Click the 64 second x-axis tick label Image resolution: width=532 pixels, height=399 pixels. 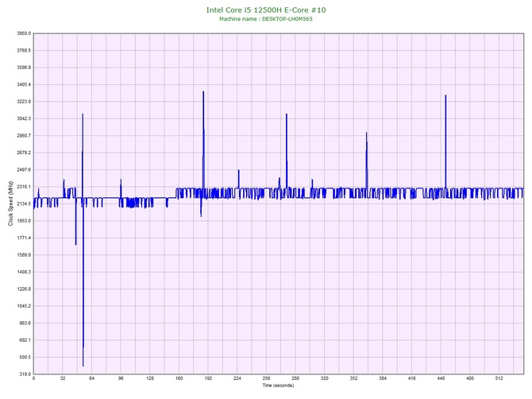[x=91, y=378]
